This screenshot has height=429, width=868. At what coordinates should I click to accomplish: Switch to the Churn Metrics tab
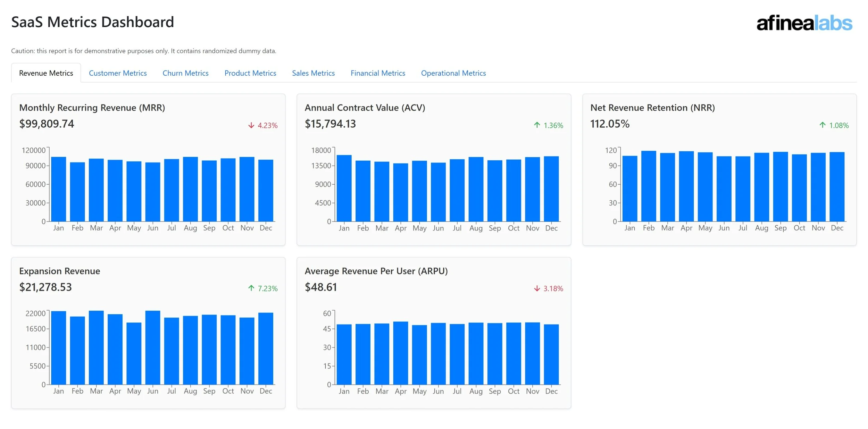(x=185, y=73)
